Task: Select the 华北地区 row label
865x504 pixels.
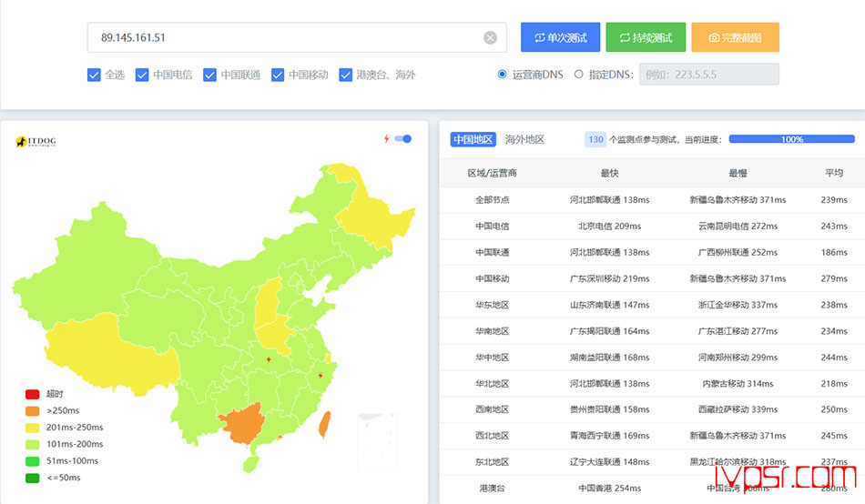Action: (492, 384)
